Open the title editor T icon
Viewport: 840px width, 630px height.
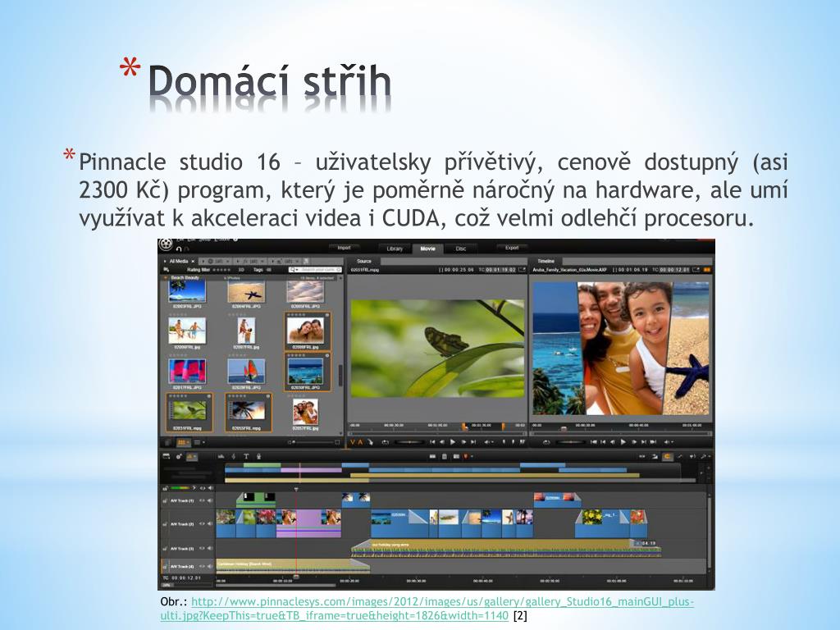[x=246, y=456]
